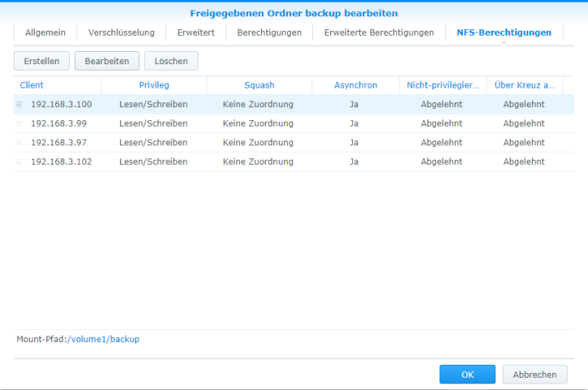Sort by the Client column header
The image size is (588, 390).
[x=33, y=85]
